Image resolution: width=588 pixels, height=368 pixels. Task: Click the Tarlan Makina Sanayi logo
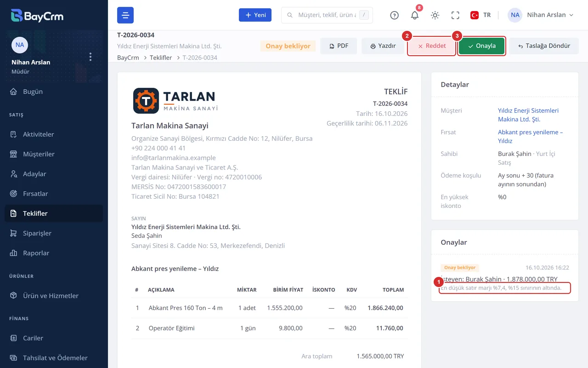coord(175,101)
